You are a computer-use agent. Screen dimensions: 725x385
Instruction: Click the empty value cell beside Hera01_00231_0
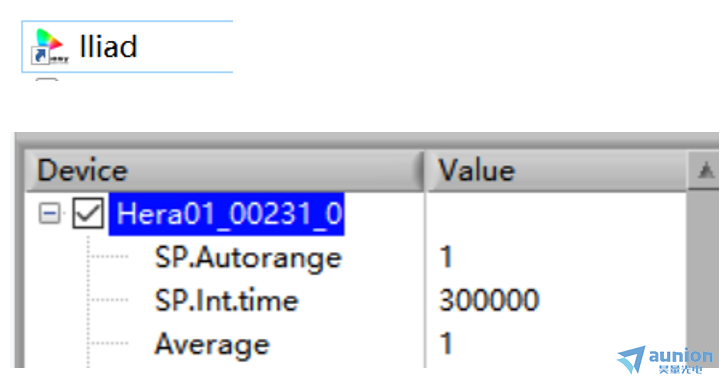(x=556, y=214)
